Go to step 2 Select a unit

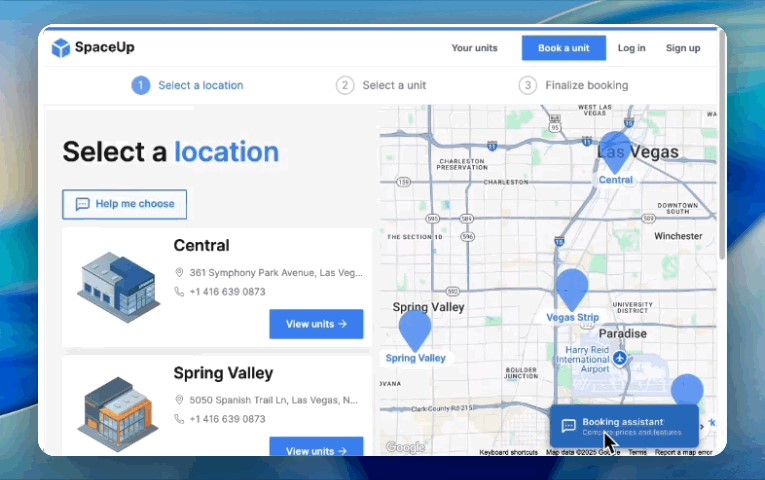tap(381, 85)
